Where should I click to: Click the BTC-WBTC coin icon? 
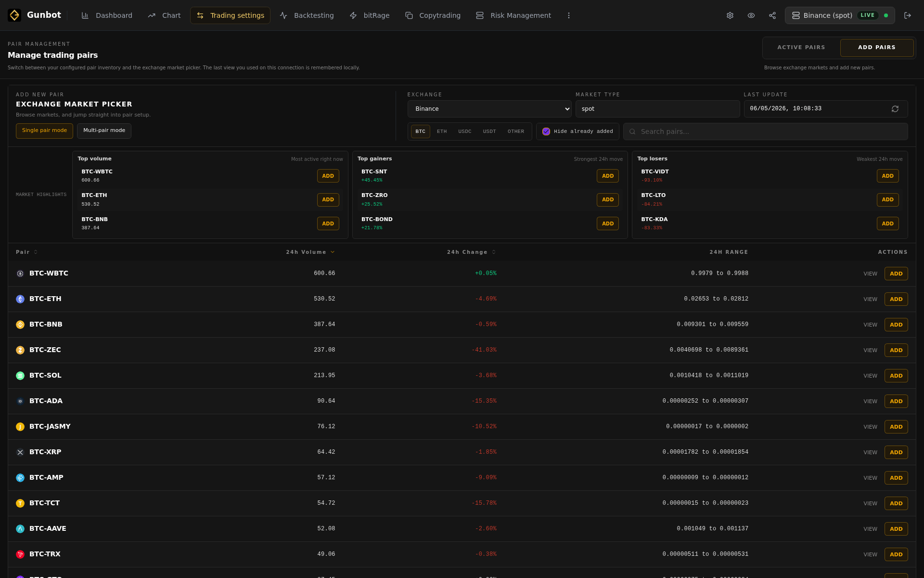(20, 274)
